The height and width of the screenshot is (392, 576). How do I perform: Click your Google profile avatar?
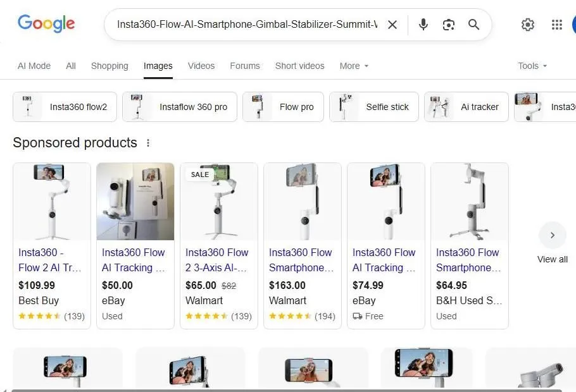pos(573,25)
